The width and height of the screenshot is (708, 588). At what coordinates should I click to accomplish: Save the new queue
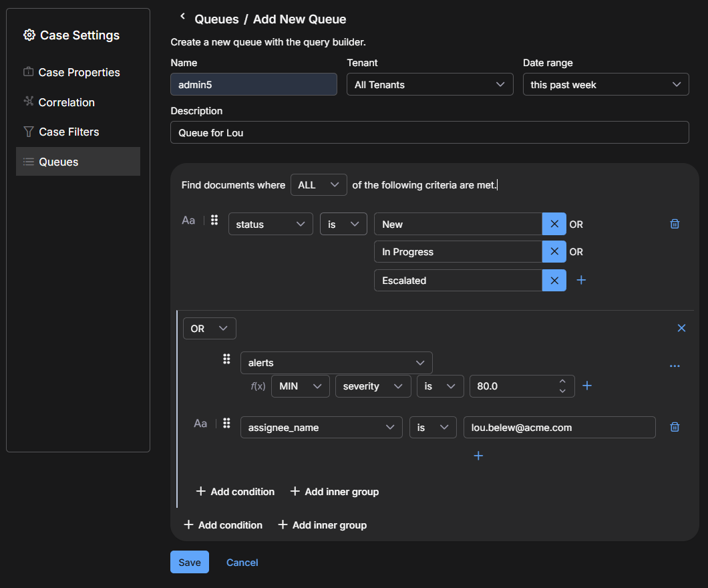coord(190,563)
